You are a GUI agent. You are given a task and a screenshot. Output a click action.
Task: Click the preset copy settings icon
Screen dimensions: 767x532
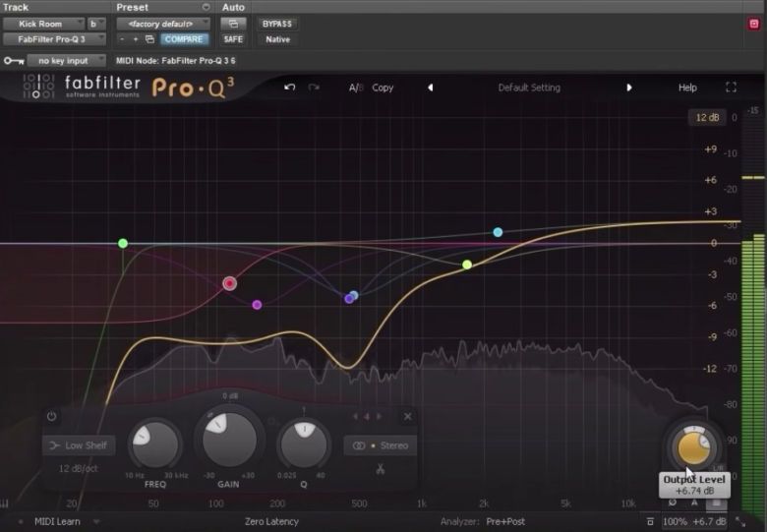150,39
